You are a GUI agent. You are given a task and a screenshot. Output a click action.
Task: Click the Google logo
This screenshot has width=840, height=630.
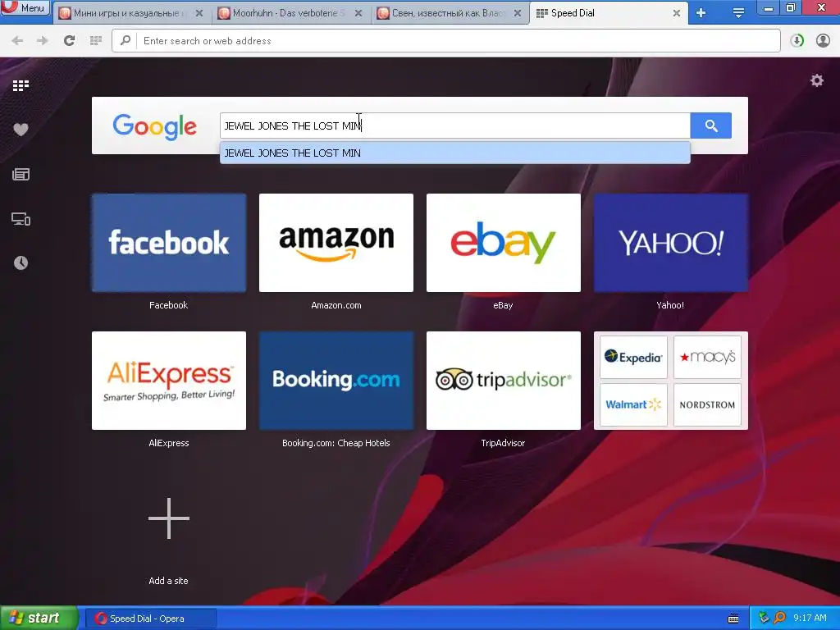155,126
